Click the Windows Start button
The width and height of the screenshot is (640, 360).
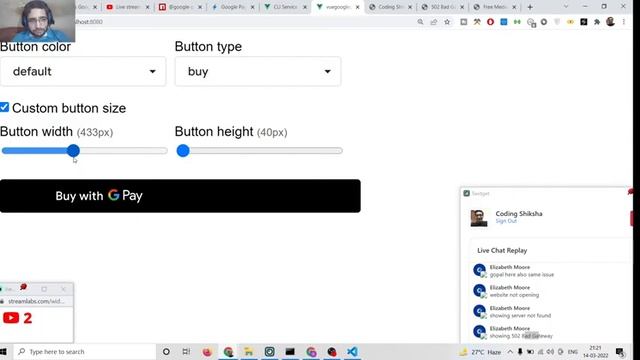click(4, 351)
